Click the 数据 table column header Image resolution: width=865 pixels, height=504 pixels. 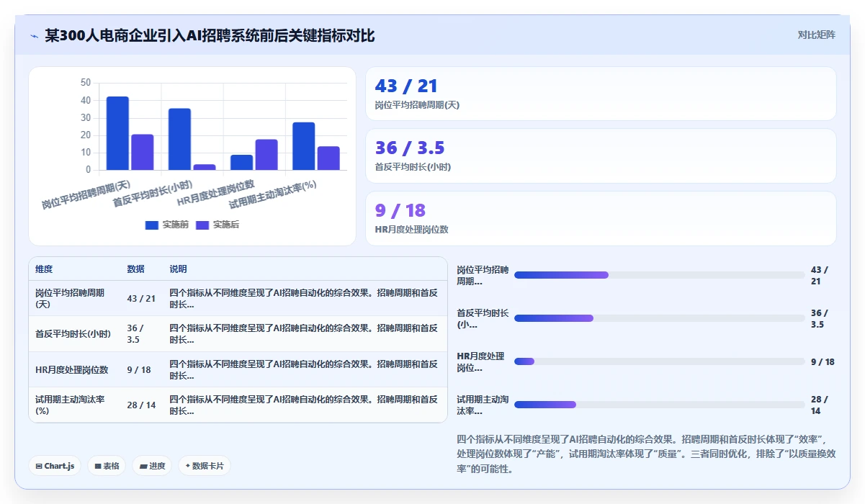(x=135, y=269)
